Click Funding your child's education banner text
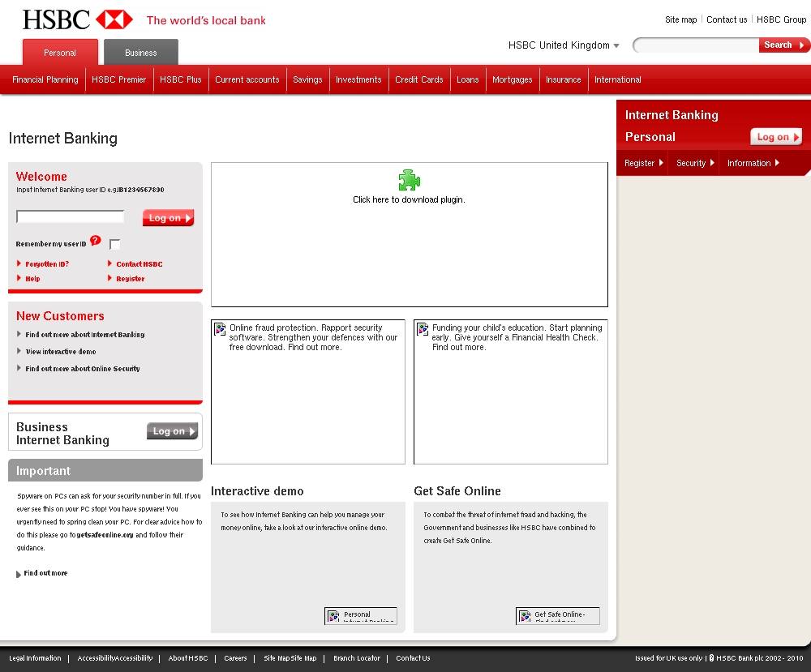This screenshot has height=672, width=811. pyautogui.click(x=517, y=337)
